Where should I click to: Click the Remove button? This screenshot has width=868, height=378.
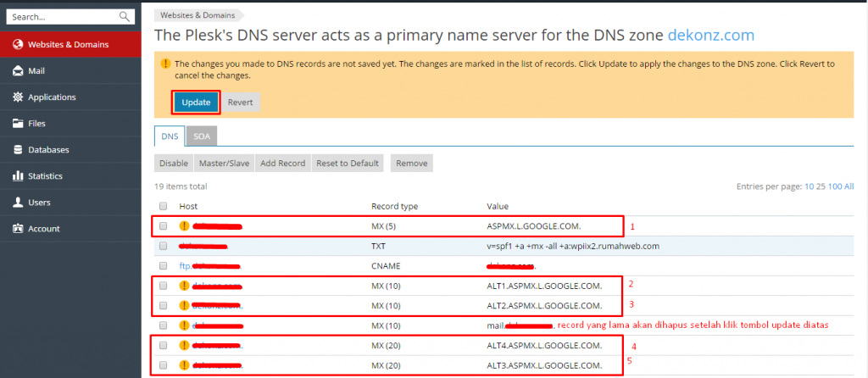[x=412, y=164]
